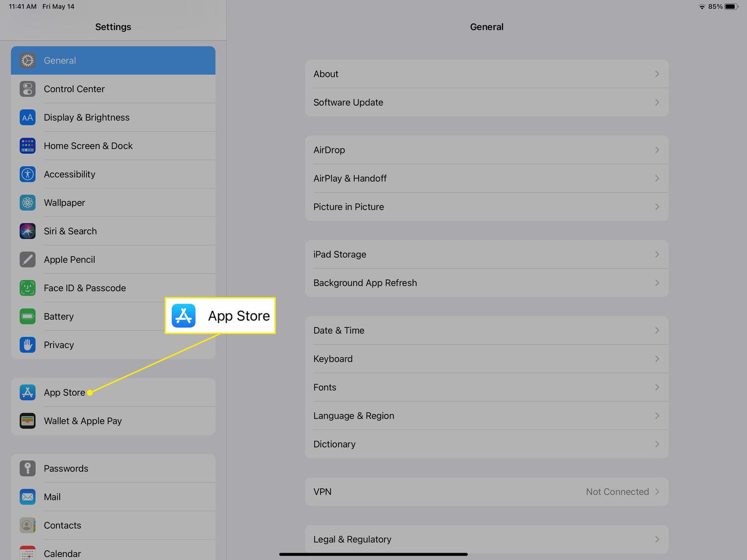747x560 pixels.
Task: Tap the Wallet & Apple Pay icon
Action: [27, 421]
